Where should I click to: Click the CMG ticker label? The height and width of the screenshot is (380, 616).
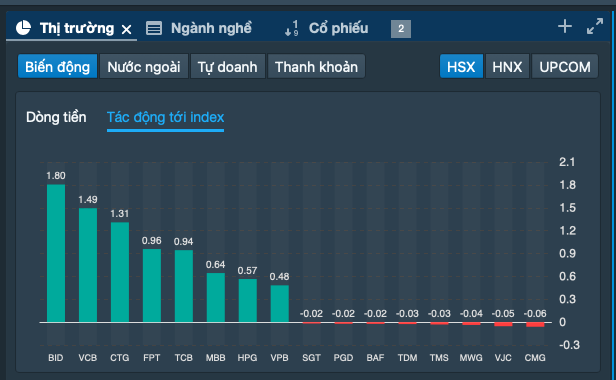[535, 358]
